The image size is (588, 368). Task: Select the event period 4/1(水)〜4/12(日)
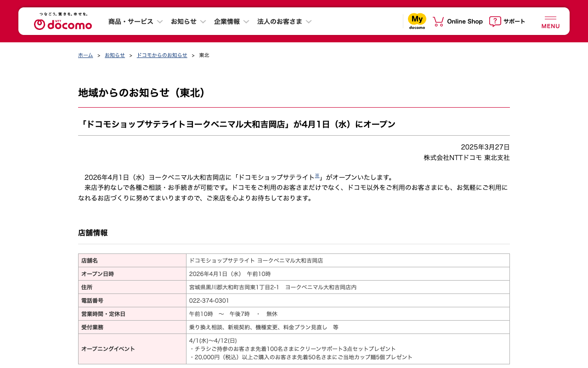213,340
